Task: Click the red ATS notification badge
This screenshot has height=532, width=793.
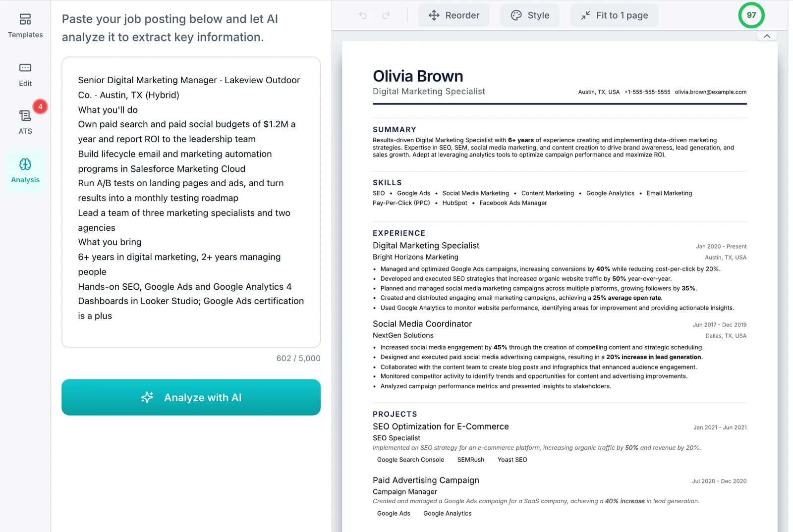Action: click(x=40, y=106)
